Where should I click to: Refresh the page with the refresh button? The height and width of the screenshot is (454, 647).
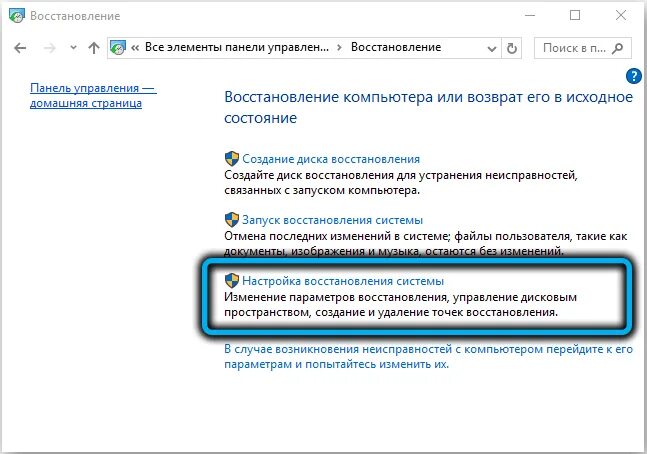[x=512, y=48]
